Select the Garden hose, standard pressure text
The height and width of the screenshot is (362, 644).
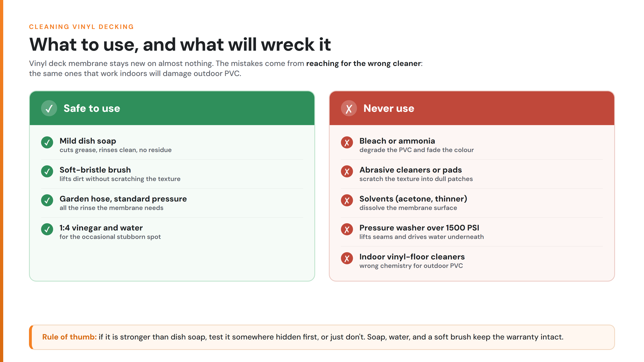pos(123,199)
